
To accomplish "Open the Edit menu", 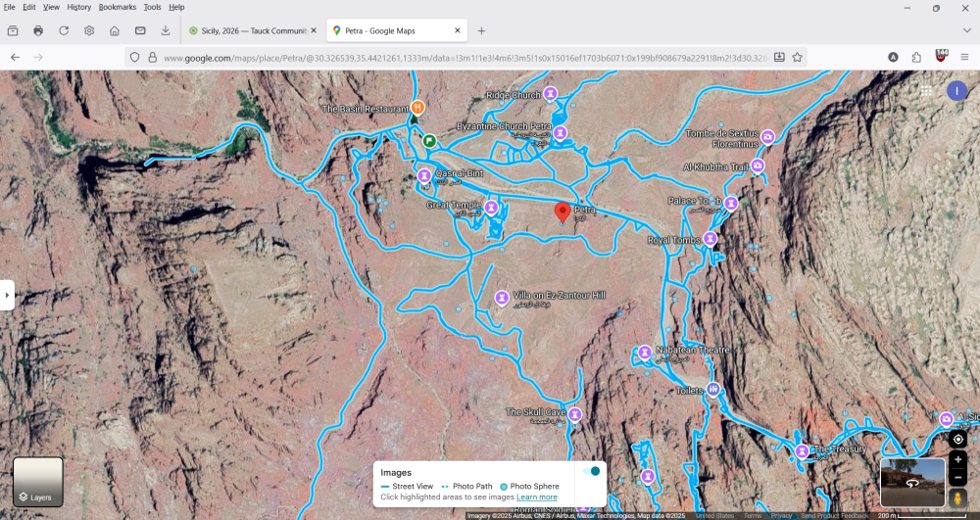I will click(28, 7).
